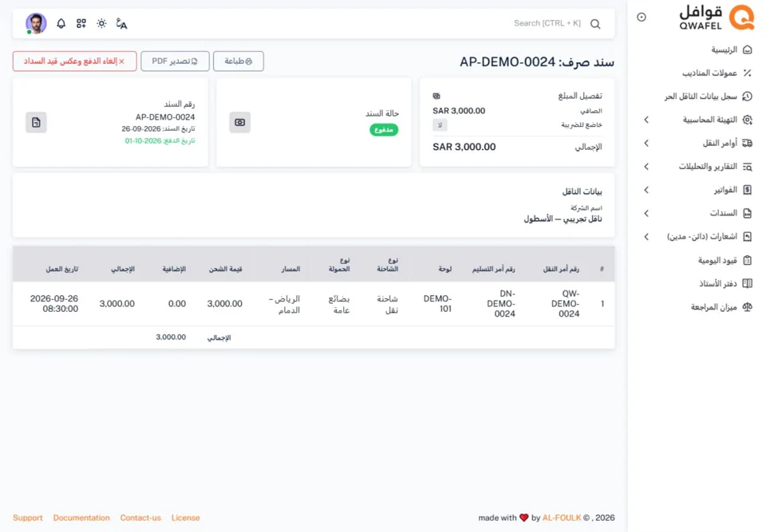Click تاريخ العمل column header
The width and height of the screenshot is (766, 532).
pyautogui.click(x=62, y=269)
